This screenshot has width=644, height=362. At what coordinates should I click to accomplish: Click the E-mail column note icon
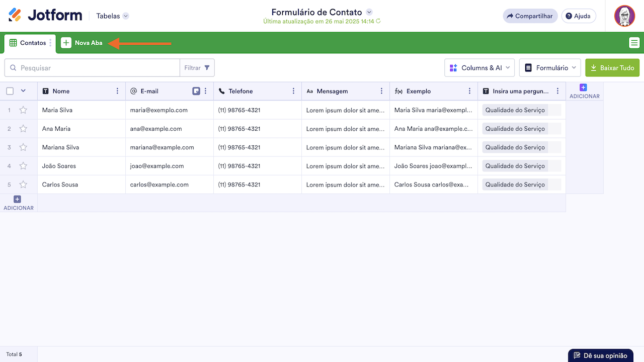click(196, 91)
